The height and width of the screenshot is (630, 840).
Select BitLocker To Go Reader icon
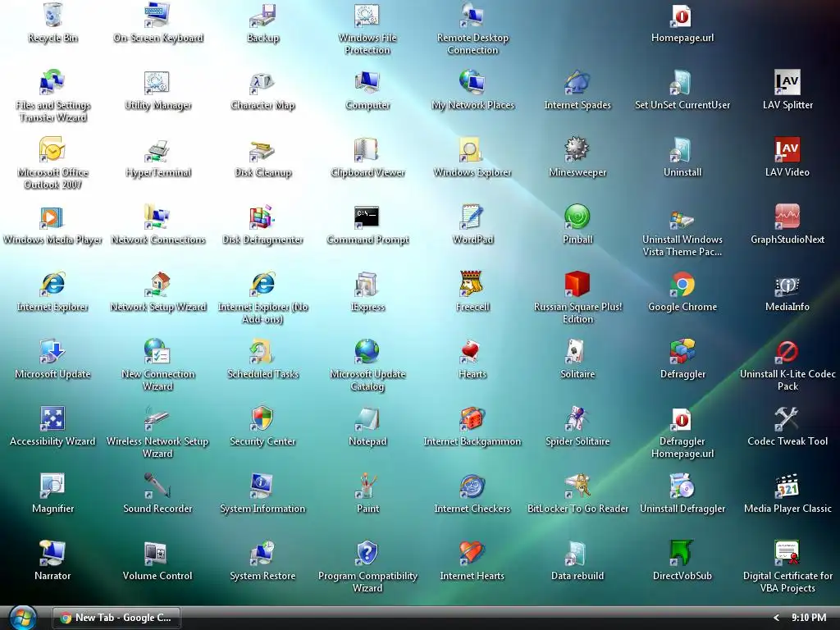577,486
